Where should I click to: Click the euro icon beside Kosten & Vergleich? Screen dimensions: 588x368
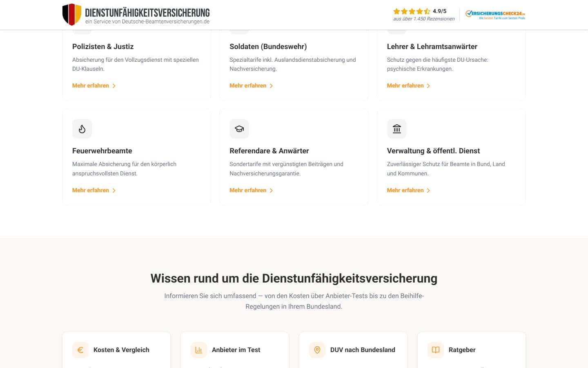click(x=80, y=350)
